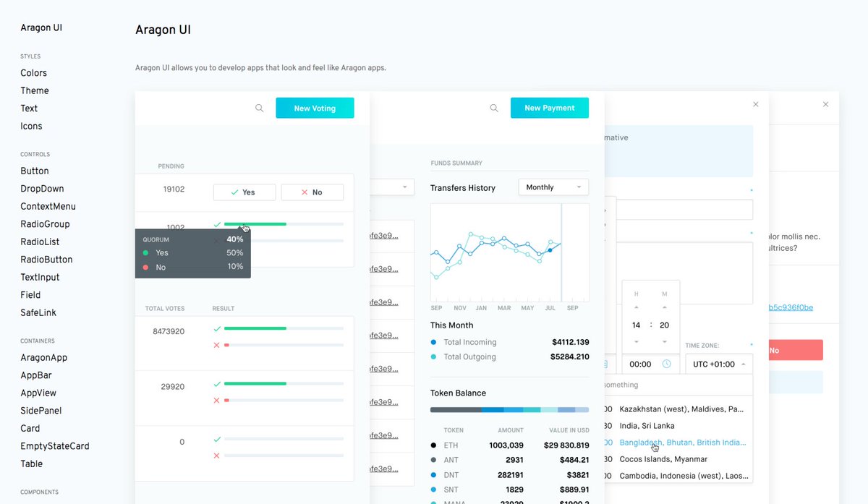Click the New Payment button
The image size is (868, 504).
coord(550,108)
